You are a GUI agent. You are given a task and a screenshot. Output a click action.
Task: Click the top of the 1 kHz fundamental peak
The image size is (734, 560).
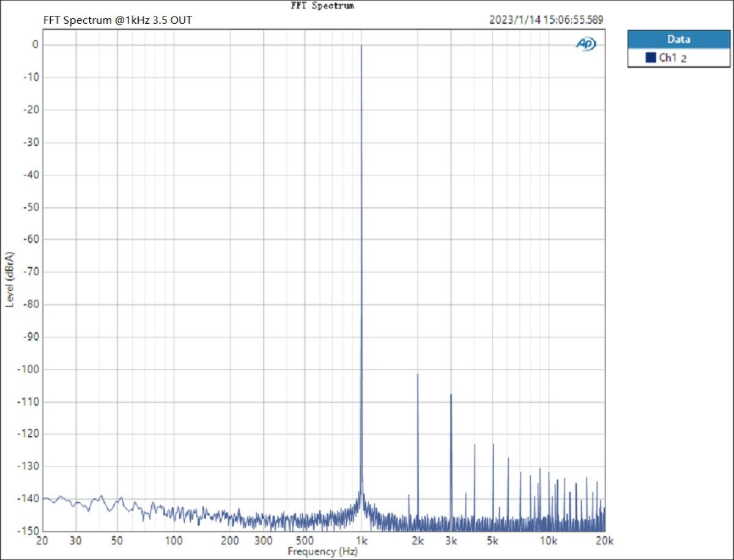point(361,46)
